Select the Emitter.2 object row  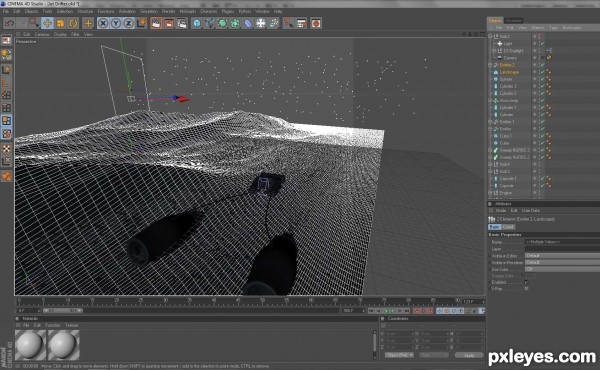point(507,65)
